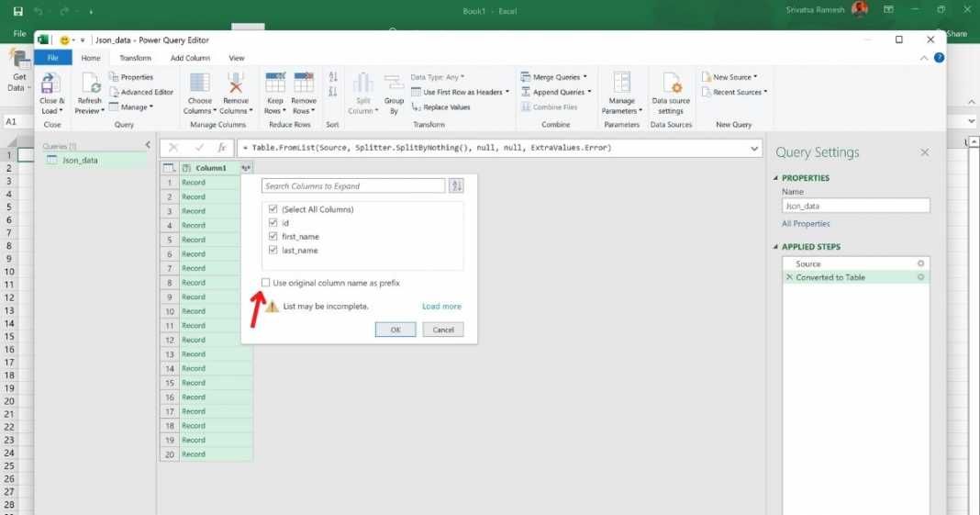Select the Converted to Table step
Screen dimensions: 980x515
tap(855, 277)
